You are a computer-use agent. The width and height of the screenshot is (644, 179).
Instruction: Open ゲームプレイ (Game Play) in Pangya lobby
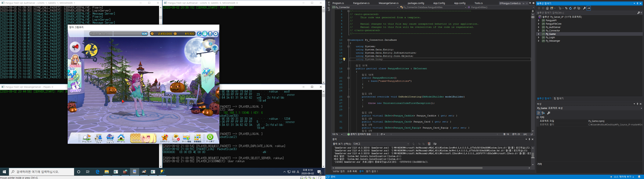click(87, 138)
